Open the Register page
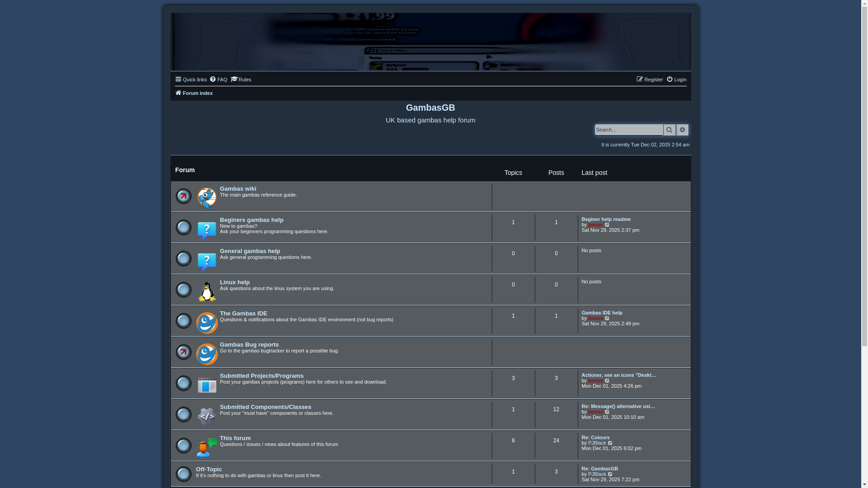Viewport: 868px width, 488px height. pyautogui.click(x=650, y=80)
